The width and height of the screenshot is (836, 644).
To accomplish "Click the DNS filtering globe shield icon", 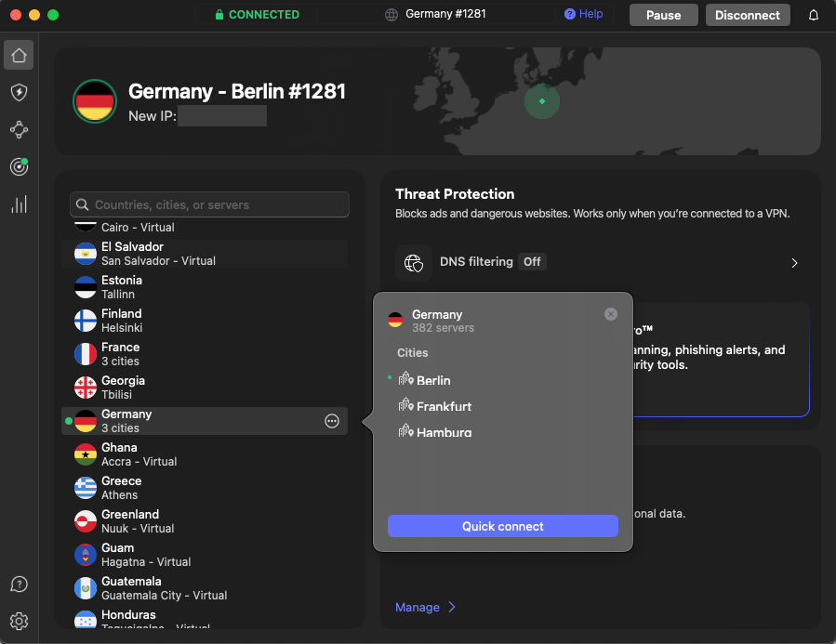I will [414, 263].
